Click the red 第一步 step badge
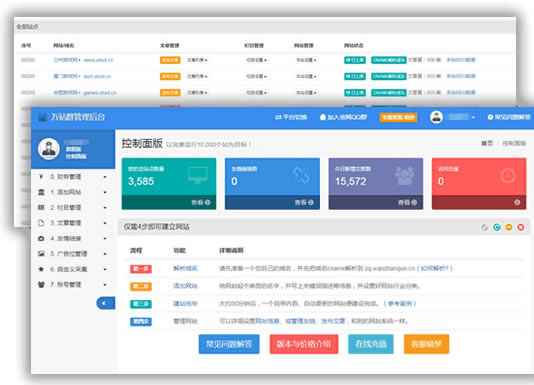534x385 pixels. point(141,269)
